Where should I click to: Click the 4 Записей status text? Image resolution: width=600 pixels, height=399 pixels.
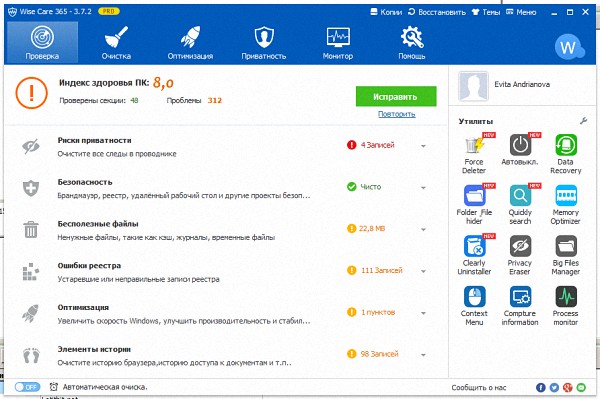(377, 145)
